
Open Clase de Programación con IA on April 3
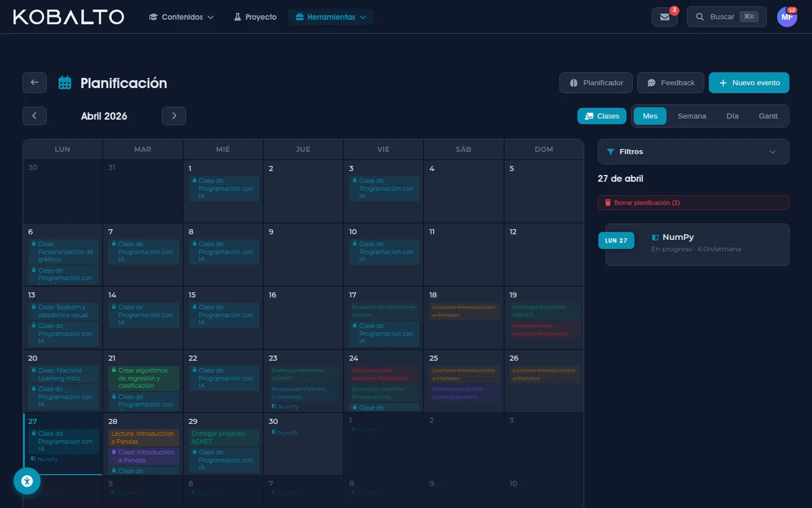coord(385,189)
